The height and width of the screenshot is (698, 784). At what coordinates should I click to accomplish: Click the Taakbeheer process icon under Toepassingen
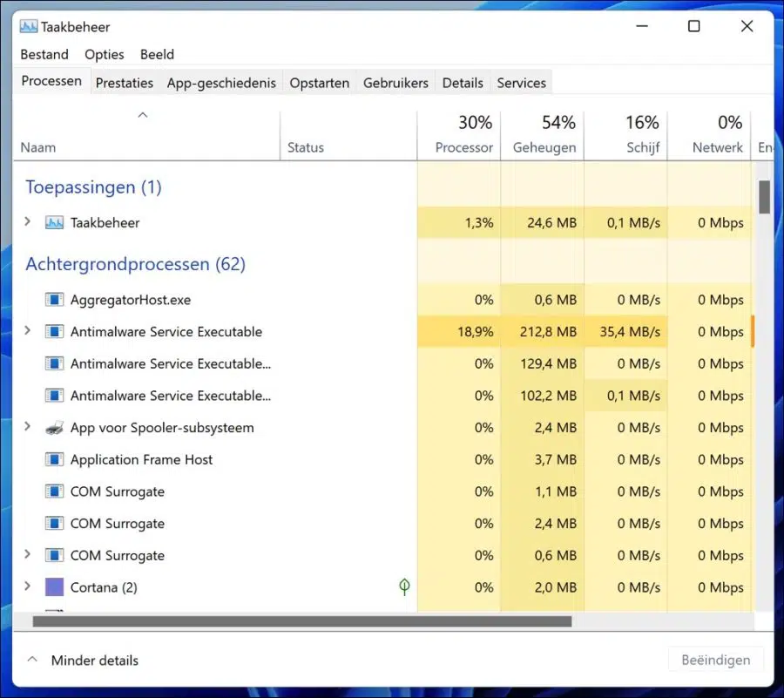[54, 222]
